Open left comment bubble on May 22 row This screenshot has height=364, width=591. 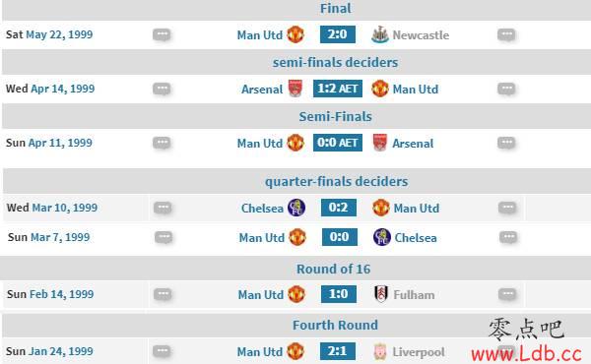tap(162, 34)
